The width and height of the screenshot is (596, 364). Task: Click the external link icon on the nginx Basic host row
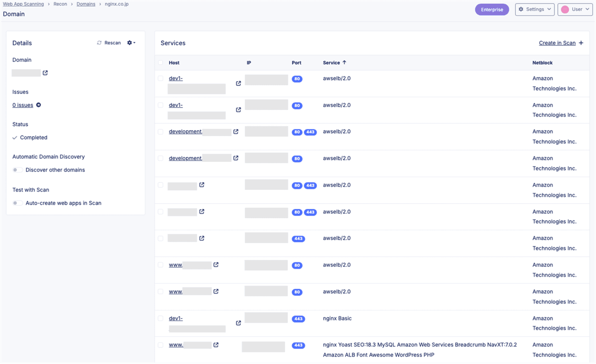pyautogui.click(x=238, y=323)
